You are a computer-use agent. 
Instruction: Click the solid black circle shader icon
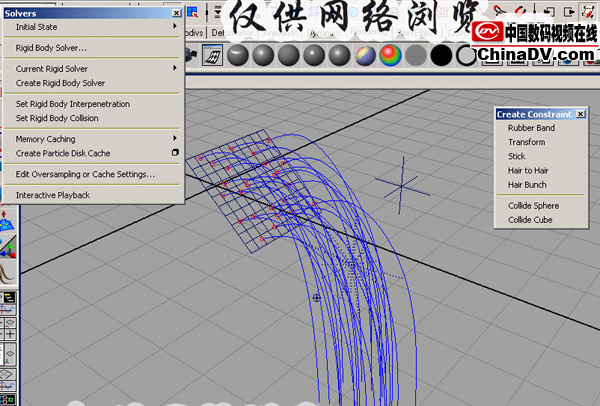(x=441, y=55)
